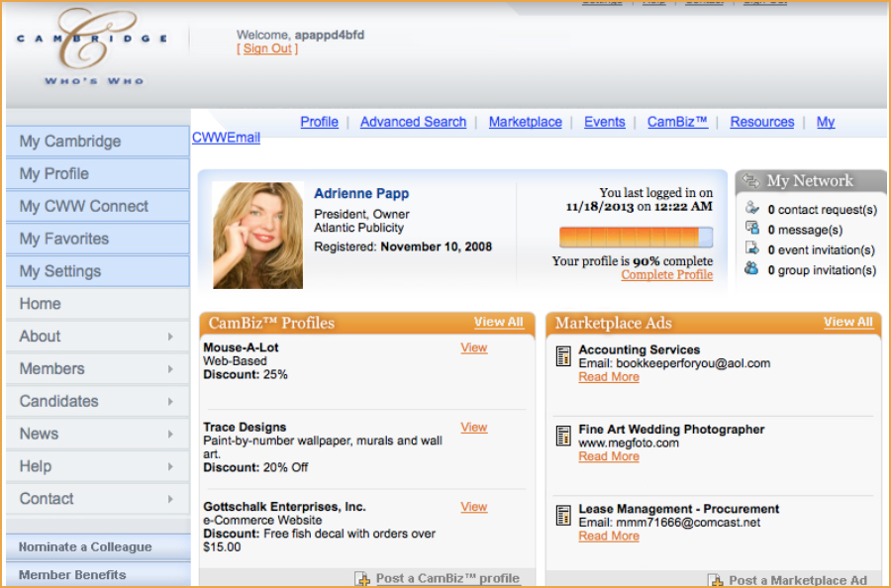This screenshot has width=891, height=588.
Task: Click the mmm71666@comcast.net email text
Action: pos(688,523)
